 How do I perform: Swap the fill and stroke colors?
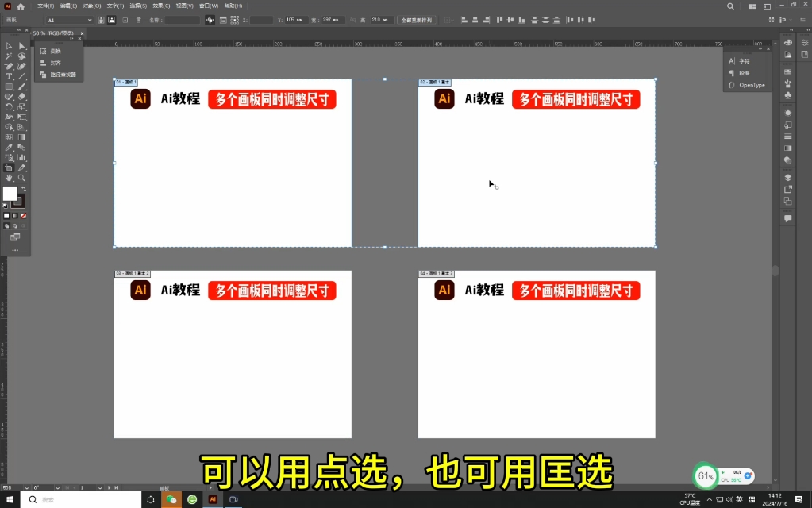24,189
